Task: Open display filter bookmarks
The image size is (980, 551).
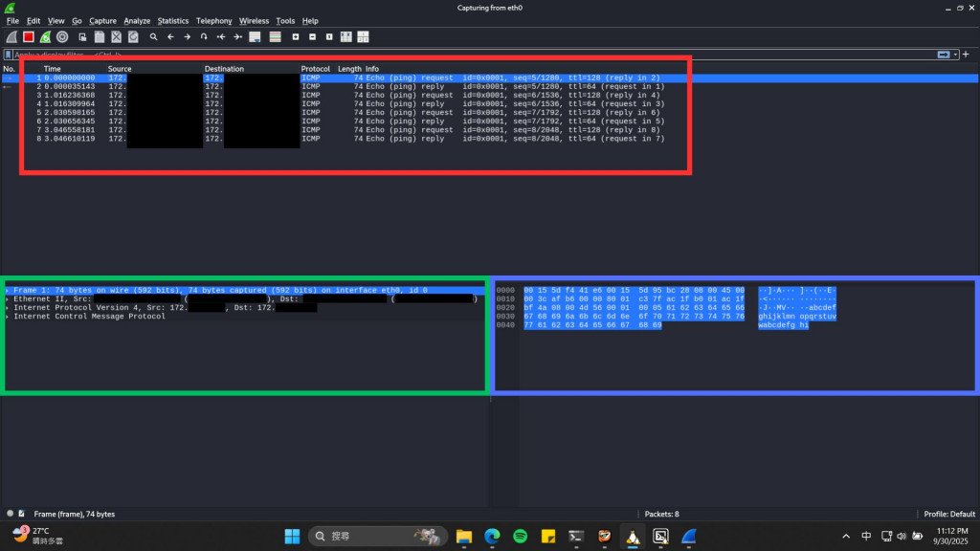Action: pyautogui.click(x=8, y=55)
